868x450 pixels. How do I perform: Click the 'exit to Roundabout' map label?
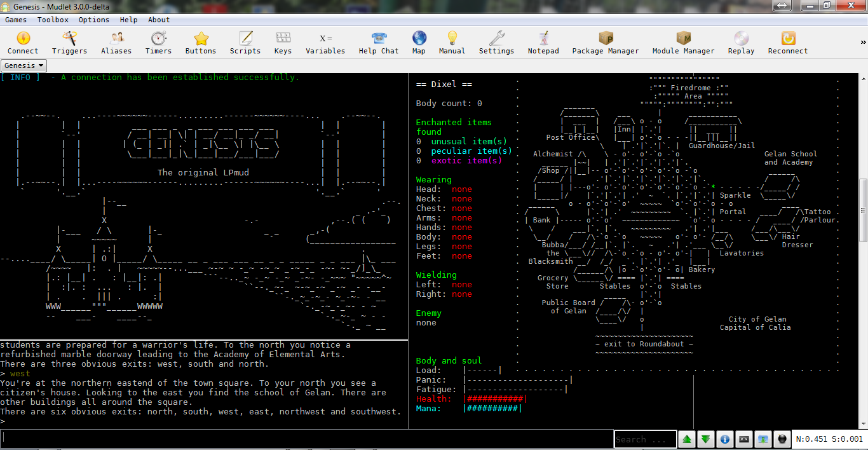644,344
